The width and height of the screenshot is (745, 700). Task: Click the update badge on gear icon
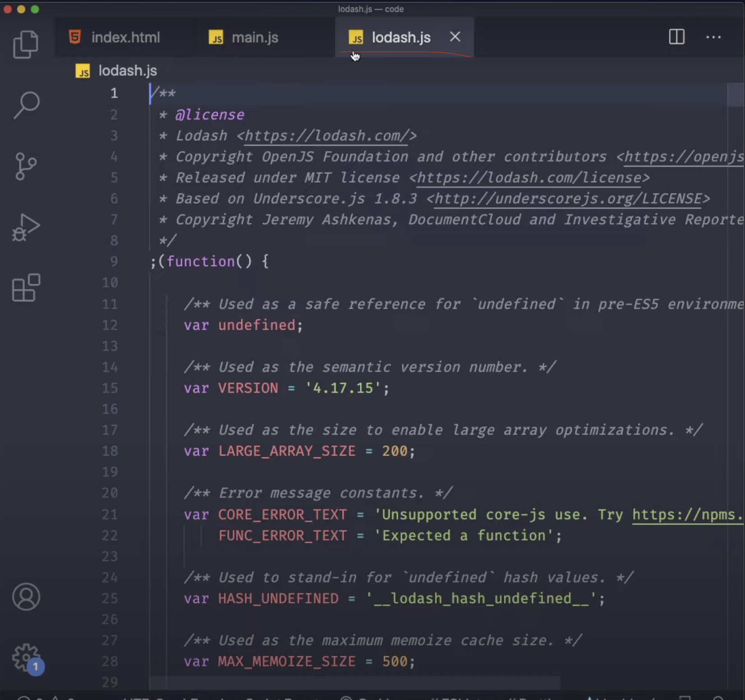pos(36,667)
